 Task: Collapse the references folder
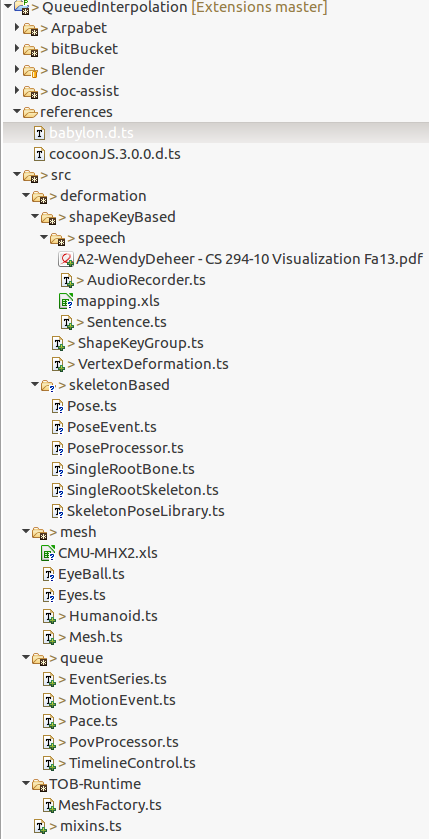[x=17, y=111]
